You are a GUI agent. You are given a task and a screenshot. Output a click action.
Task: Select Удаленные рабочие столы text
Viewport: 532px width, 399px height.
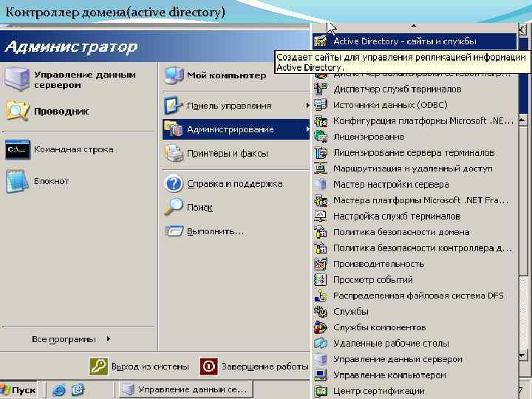click(391, 344)
